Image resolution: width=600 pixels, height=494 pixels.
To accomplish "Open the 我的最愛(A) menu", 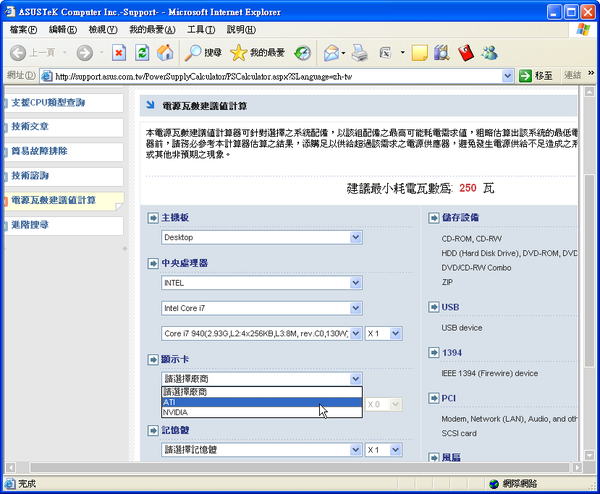I will (x=152, y=29).
